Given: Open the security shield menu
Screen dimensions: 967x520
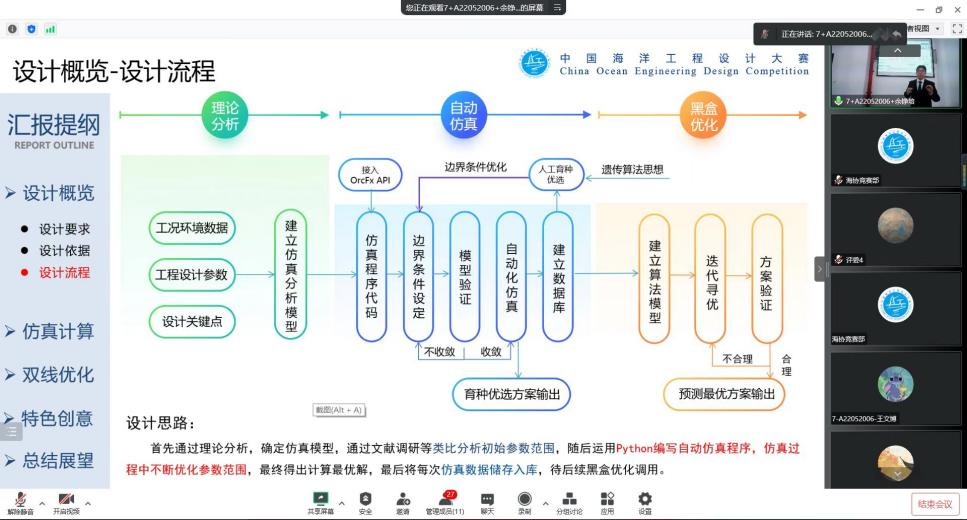Looking at the screenshot, I should [365, 500].
